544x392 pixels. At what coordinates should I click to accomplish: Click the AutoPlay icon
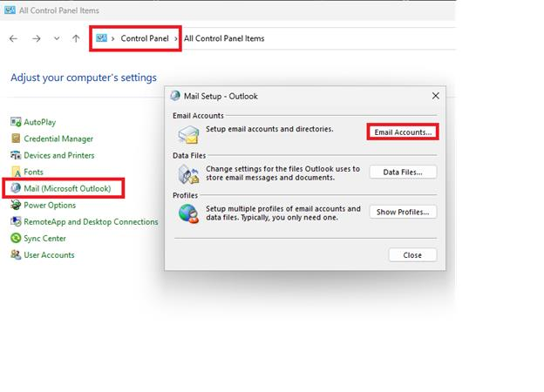(x=16, y=122)
